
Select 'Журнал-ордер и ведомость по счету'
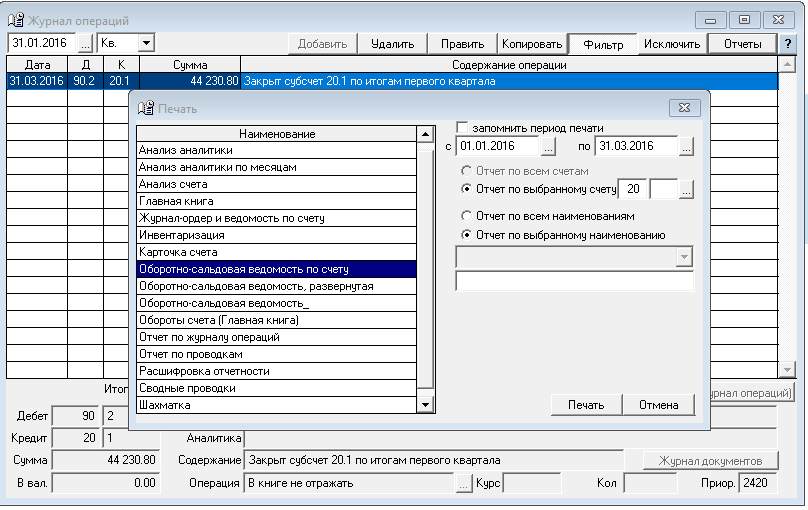(x=276, y=218)
